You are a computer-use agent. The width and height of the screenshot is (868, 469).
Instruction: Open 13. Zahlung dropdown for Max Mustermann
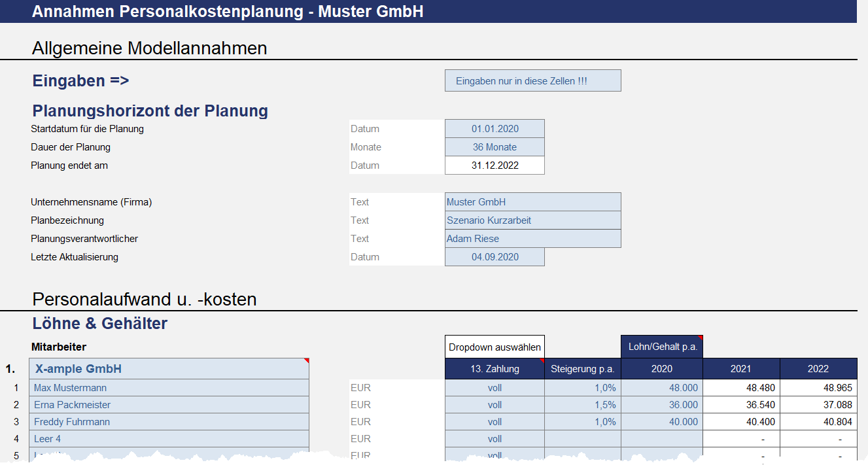(495, 388)
